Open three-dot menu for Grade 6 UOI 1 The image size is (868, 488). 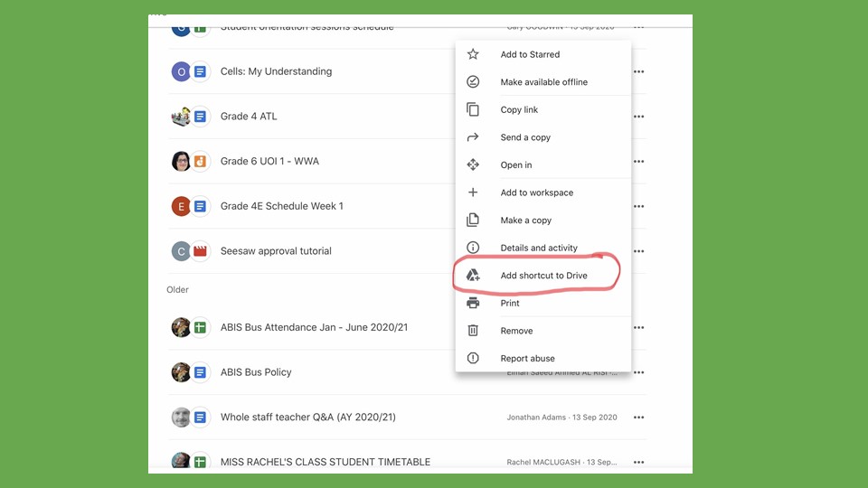[x=638, y=162]
